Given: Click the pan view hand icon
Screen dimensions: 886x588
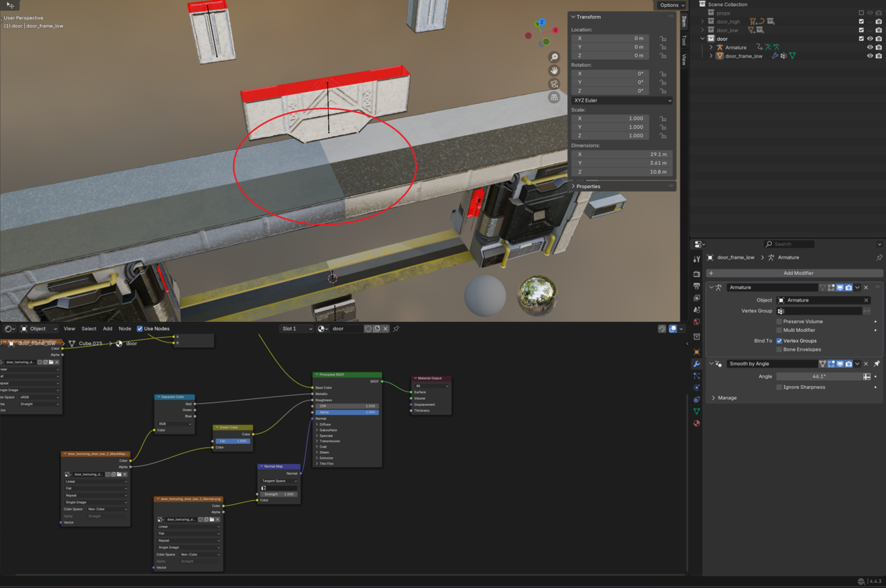Looking at the screenshot, I should tap(554, 71).
